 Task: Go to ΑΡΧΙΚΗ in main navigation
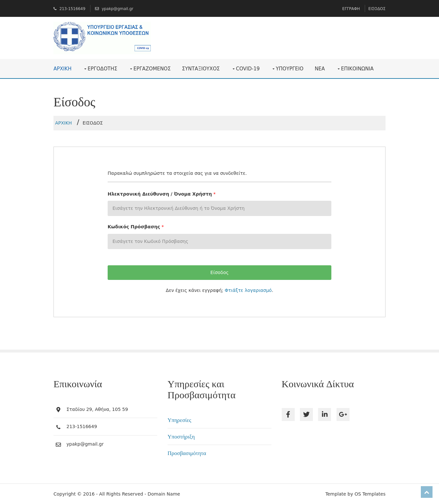click(62, 69)
